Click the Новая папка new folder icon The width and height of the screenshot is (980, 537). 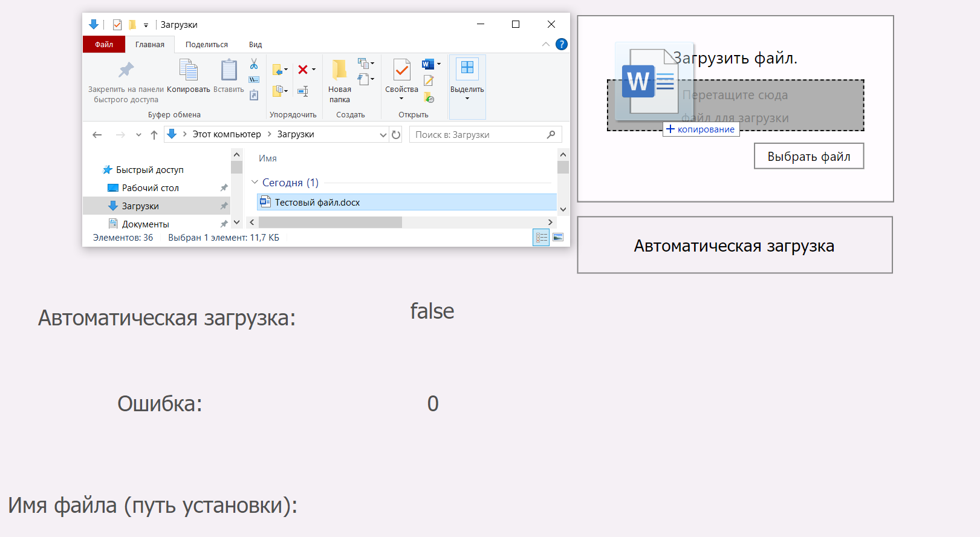[339, 70]
